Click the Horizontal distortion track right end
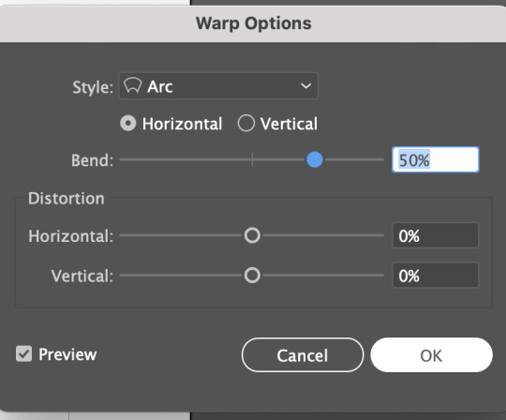The image size is (506, 420). [x=381, y=235]
